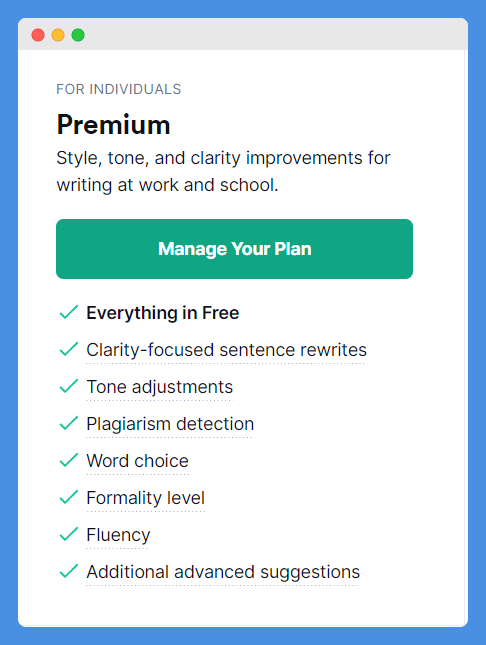
Task: Click the Word choice underlined feature
Action: pos(137,462)
